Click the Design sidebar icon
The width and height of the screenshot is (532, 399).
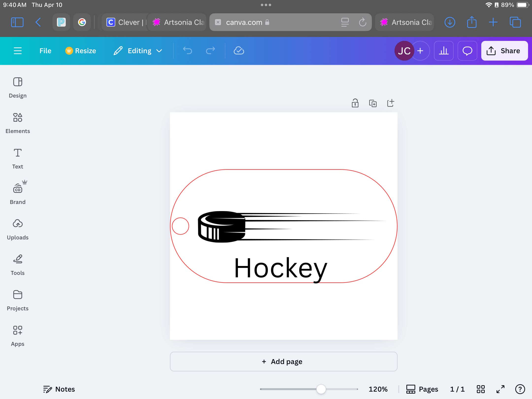tap(17, 87)
